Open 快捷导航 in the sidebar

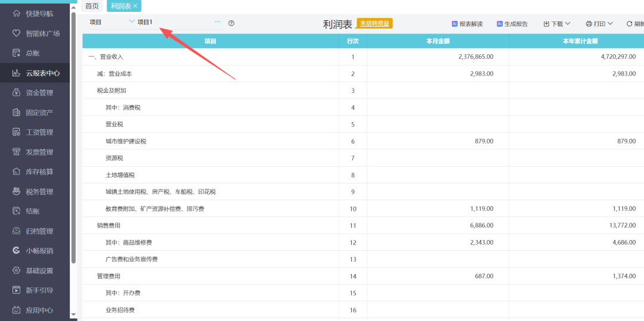[x=39, y=14]
